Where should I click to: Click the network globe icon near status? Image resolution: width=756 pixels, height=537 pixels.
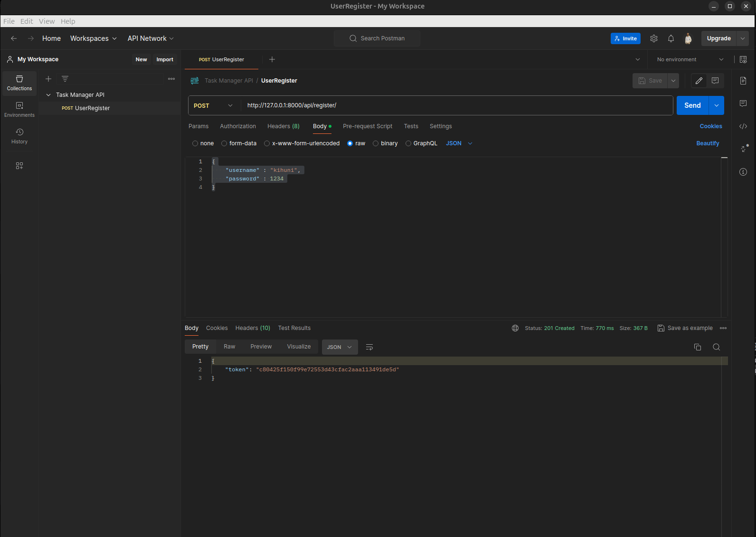515,328
